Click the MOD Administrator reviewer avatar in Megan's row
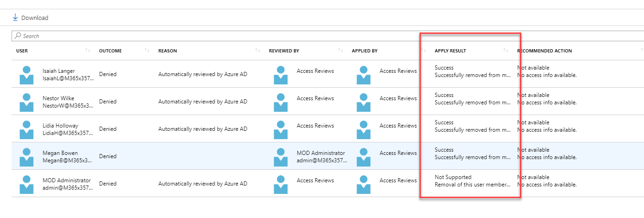Image resolution: width=644 pixels, height=218 pixels. coord(281,157)
